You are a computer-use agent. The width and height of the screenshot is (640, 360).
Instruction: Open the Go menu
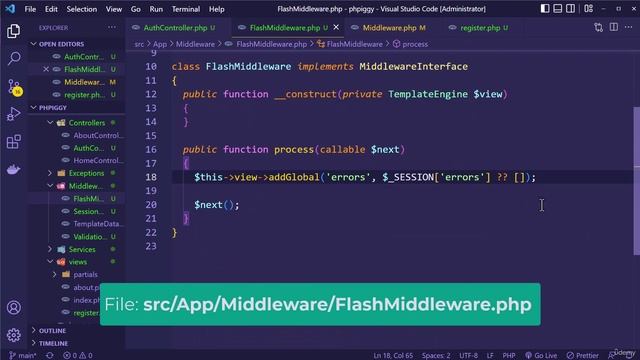pyautogui.click(x=136, y=9)
